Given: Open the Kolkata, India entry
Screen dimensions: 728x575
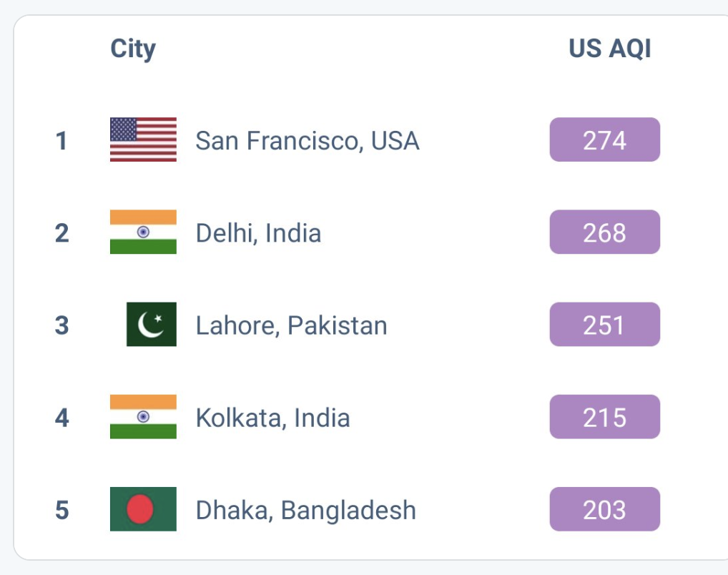Looking at the screenshot, I should [x=272, y=418].
